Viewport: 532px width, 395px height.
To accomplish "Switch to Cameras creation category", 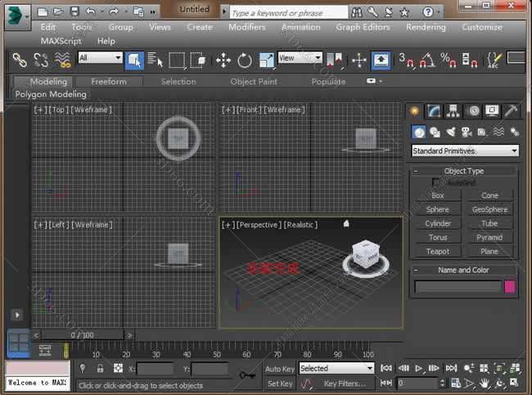I will (466, 132).
